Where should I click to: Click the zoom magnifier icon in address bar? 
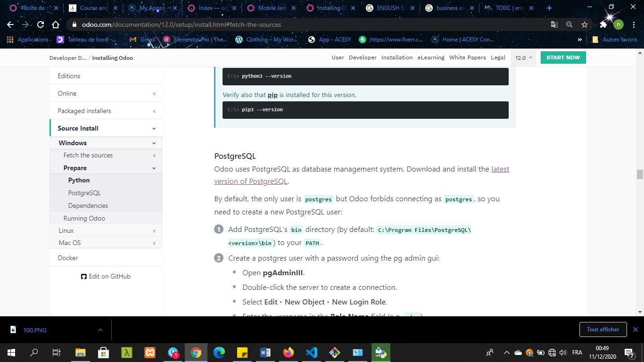pos(570,25)
